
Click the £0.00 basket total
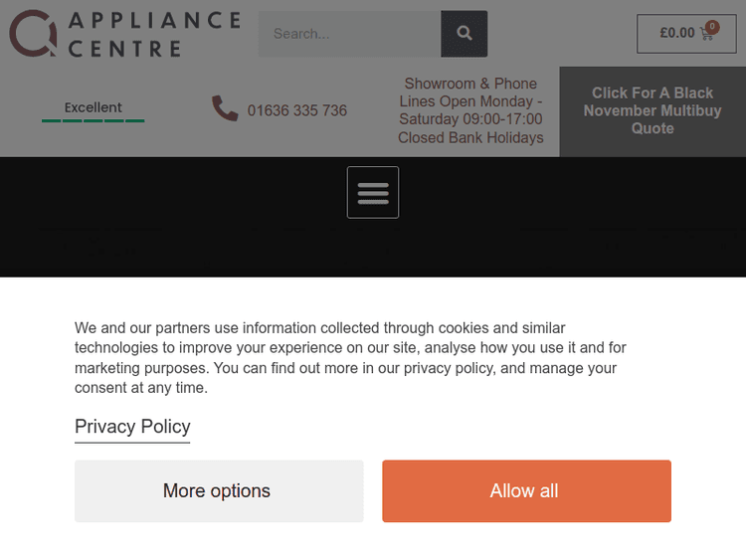pos(677,33)
